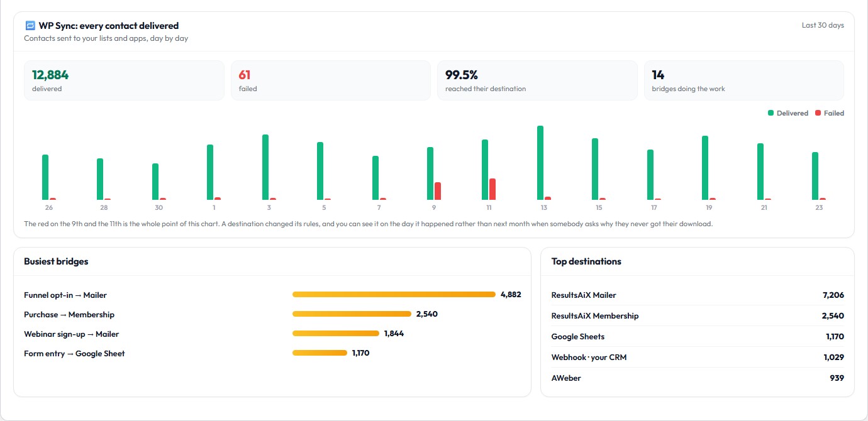Click the green delivered bar for day 30
This screenshot has width=868, height=421.
[155, 182]
